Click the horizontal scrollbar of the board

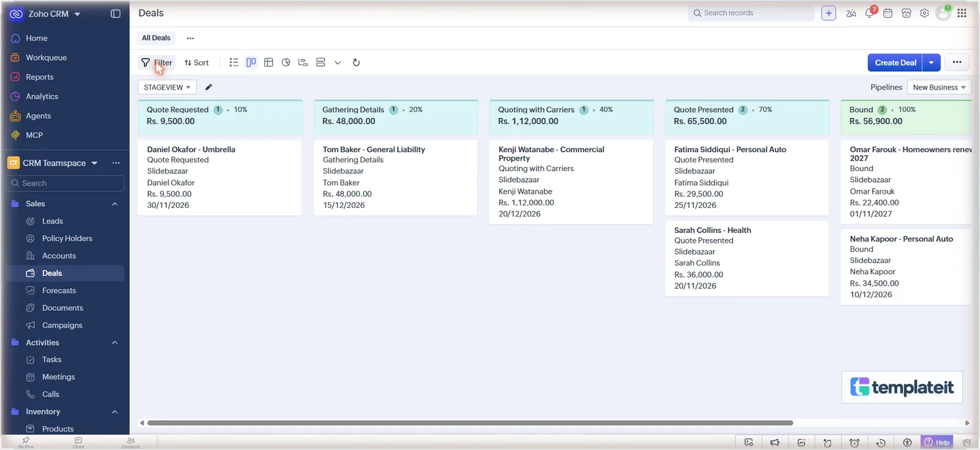(x=470, y=423)
